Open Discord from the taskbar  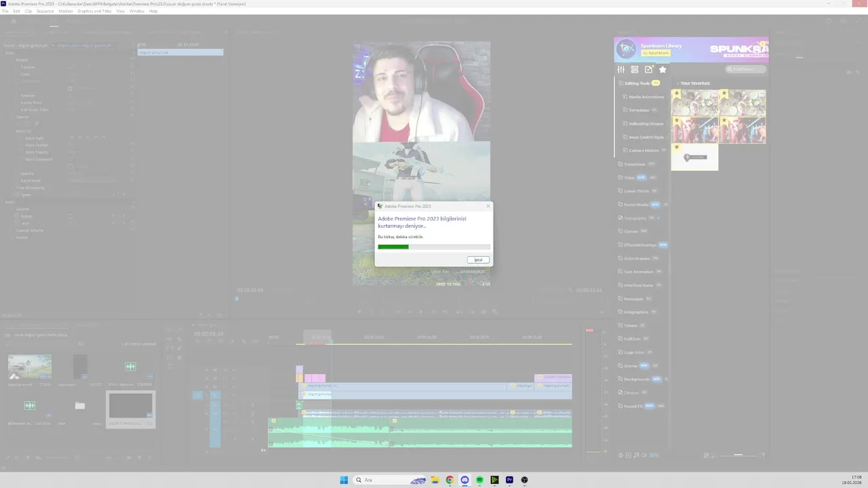[465, 480]
